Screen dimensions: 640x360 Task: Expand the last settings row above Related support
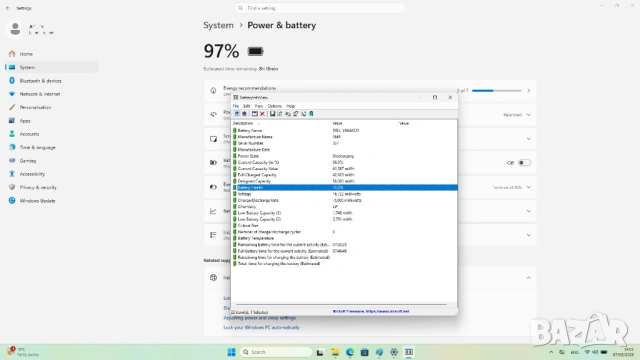pos(529,235)
